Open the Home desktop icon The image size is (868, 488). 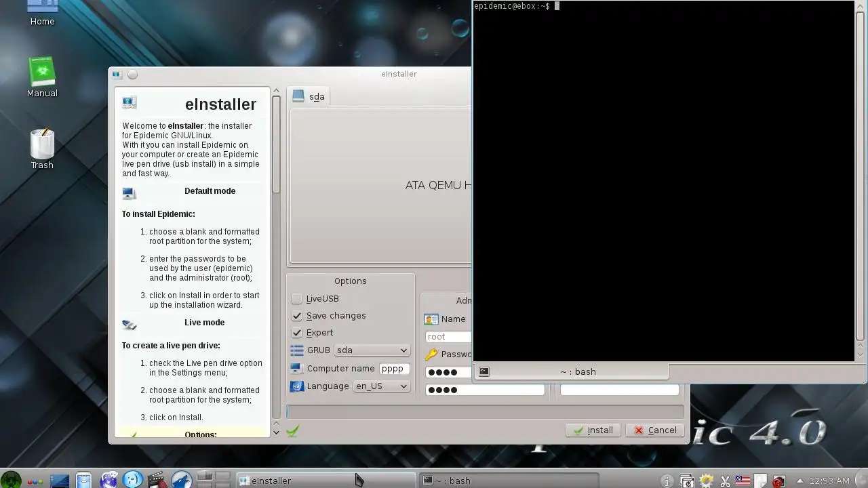click(x=42, y=12)
